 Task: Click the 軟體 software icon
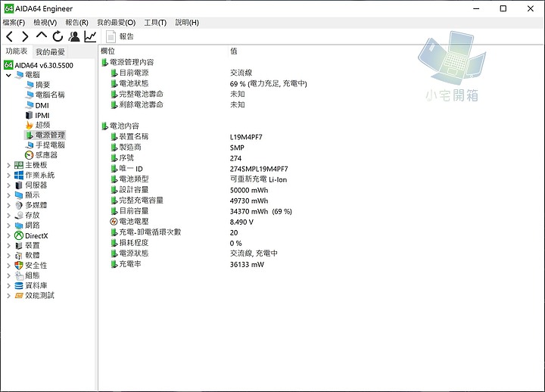click(19, 256)
